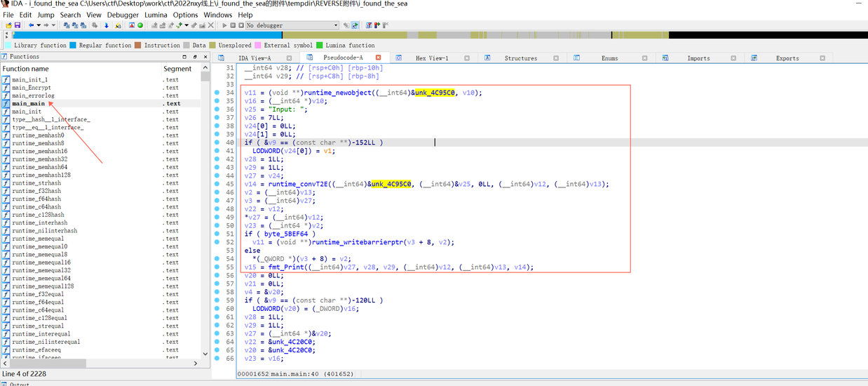Toggle breakpoint dot at line 59
The height and width of the screenshot is (386, 868).
pos(217,300)
